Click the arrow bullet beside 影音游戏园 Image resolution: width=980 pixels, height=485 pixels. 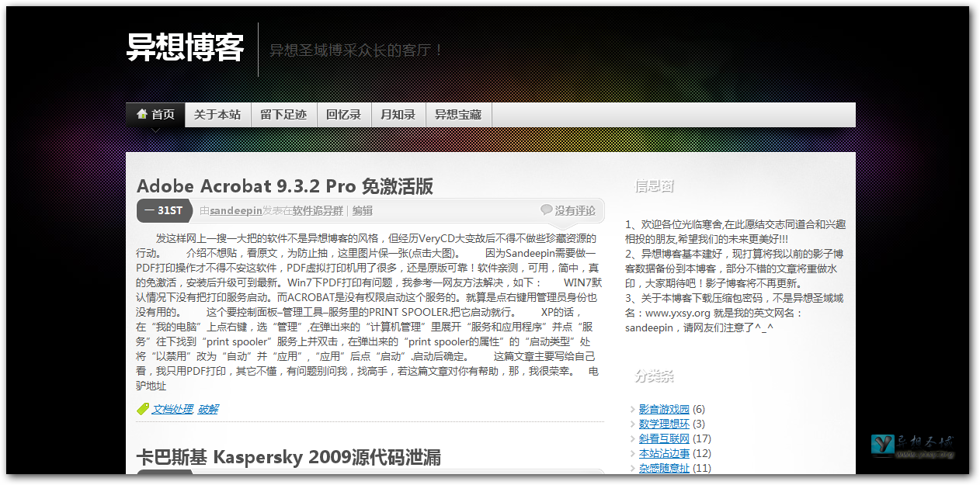(x=633, y=410)
